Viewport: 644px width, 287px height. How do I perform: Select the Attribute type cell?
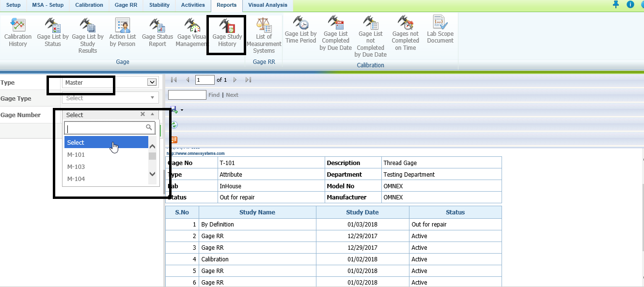(x=271, y=175)
